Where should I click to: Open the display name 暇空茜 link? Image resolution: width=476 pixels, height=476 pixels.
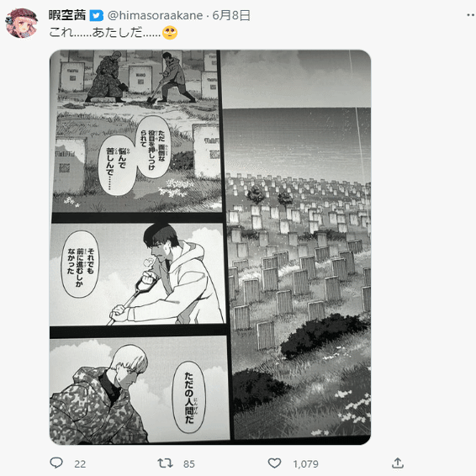[67, 15]
